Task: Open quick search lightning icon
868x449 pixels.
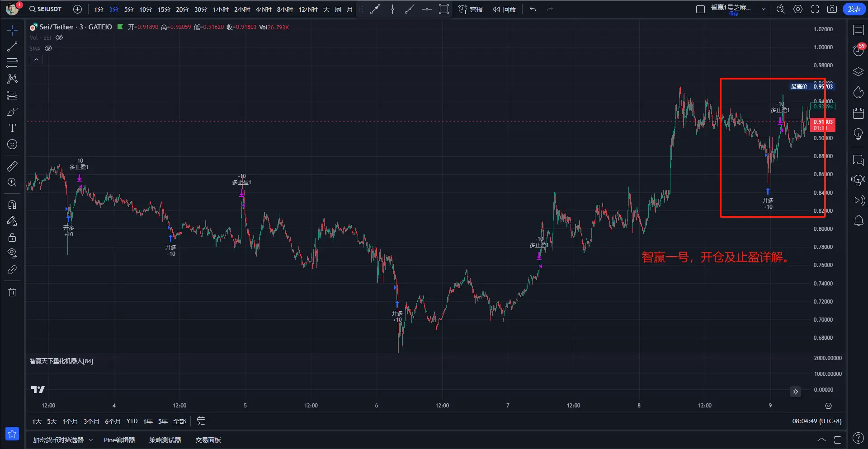Action: (x=780, y=9)
